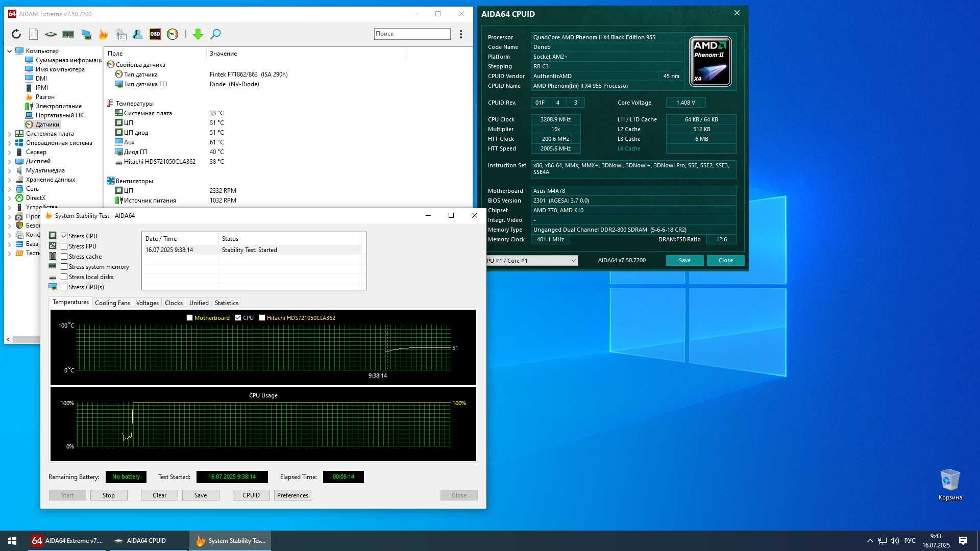Click the Поиск search field

(412, 34)
